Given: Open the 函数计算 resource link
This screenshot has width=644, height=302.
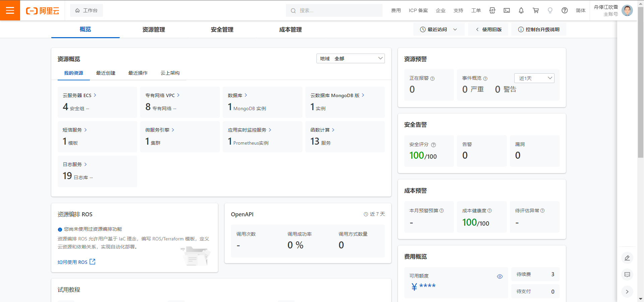Looking at the screenshot, I should 323,130.
